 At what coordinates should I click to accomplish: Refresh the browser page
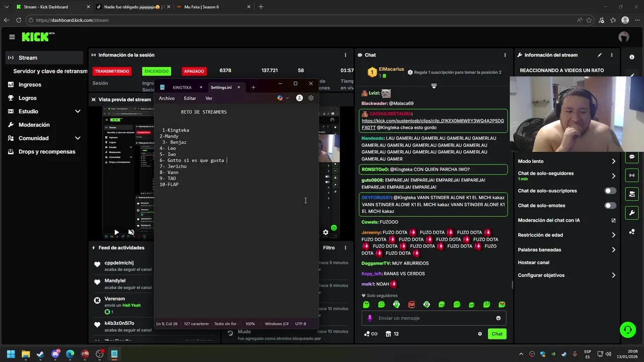pyautogui.click(x=19, y=20)
